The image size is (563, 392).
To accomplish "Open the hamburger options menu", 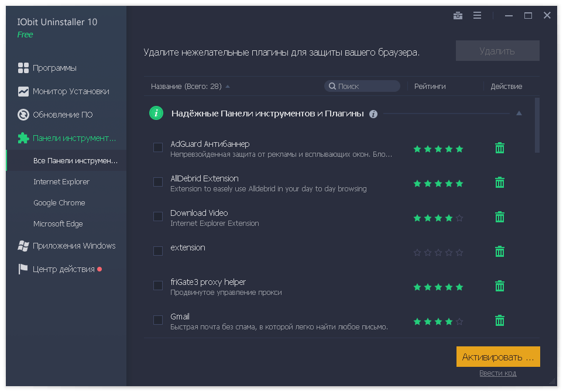I will pos(477,15).
